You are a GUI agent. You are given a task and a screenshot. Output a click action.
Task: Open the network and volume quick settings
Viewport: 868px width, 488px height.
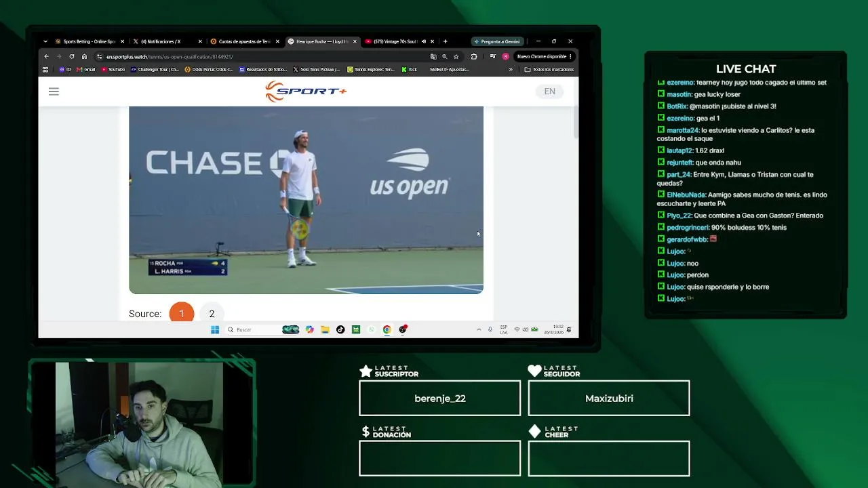click(526, 329)
